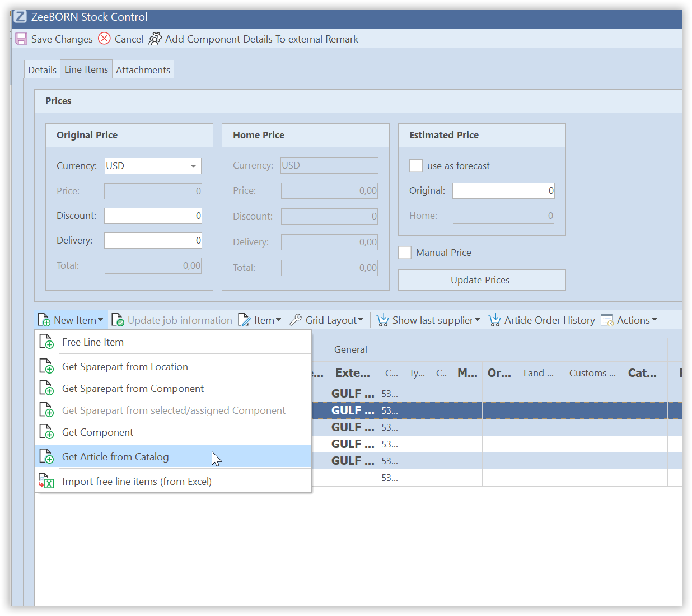
Task: Click Save Changes in the toolbar
Action: (x=54, y=39)
